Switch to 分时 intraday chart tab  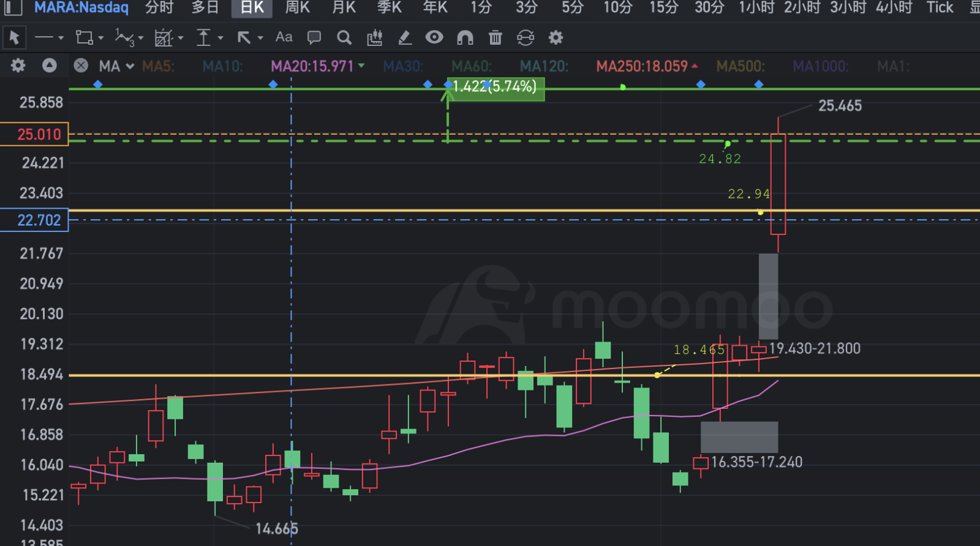coord(159,7)
